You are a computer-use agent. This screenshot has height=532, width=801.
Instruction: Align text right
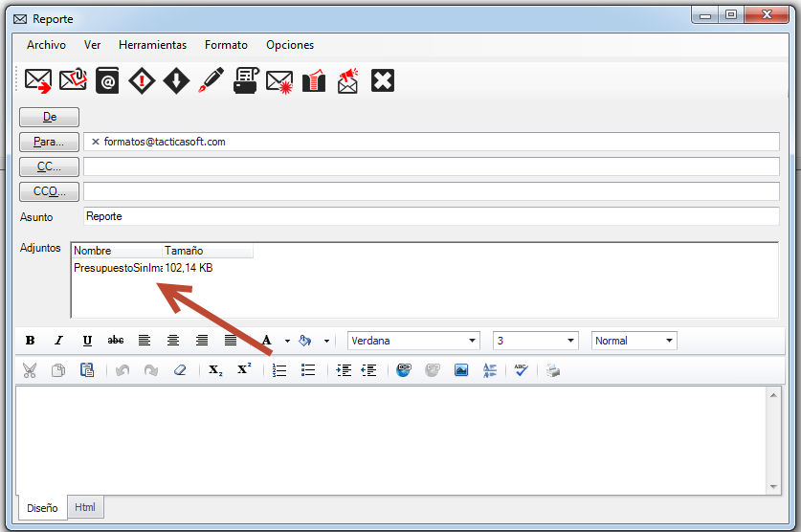pos(202,341)
